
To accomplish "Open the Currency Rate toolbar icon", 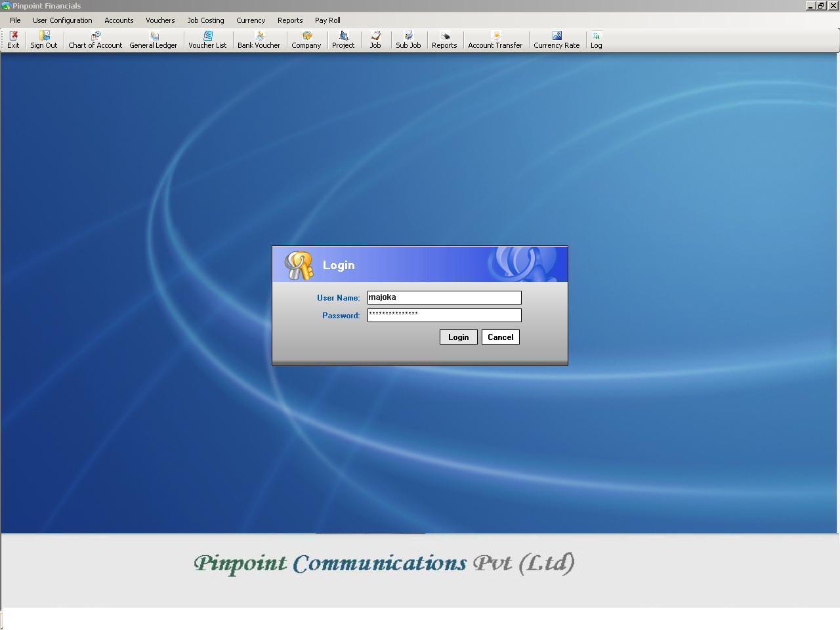I will pyautogui.click(x=557, y=40).
